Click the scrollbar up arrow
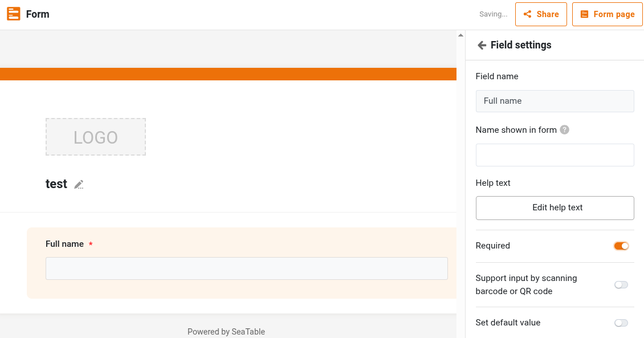Screen dimensions: 644x338 (x=460, y=35)
